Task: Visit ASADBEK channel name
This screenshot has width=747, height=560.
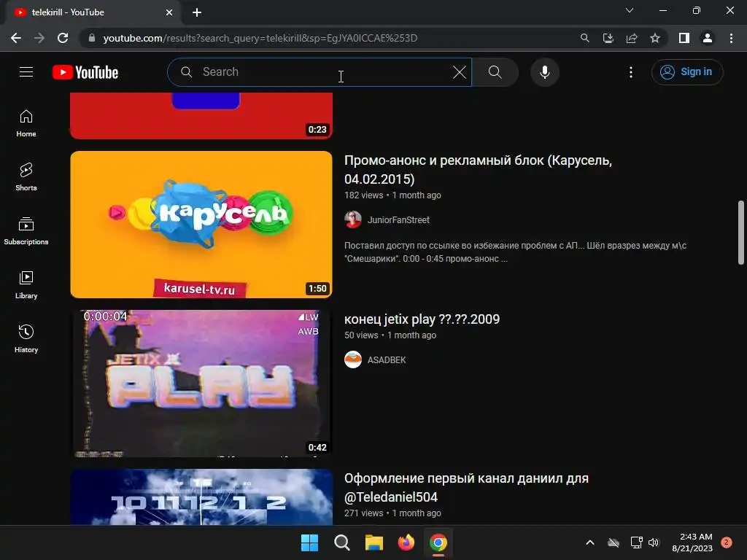Action: coord(387,360)
